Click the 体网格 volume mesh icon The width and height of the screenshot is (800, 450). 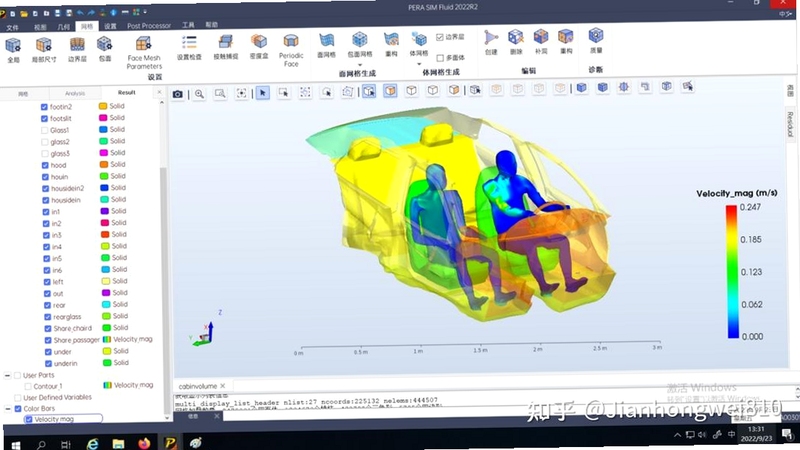click(x=419, y=39)
